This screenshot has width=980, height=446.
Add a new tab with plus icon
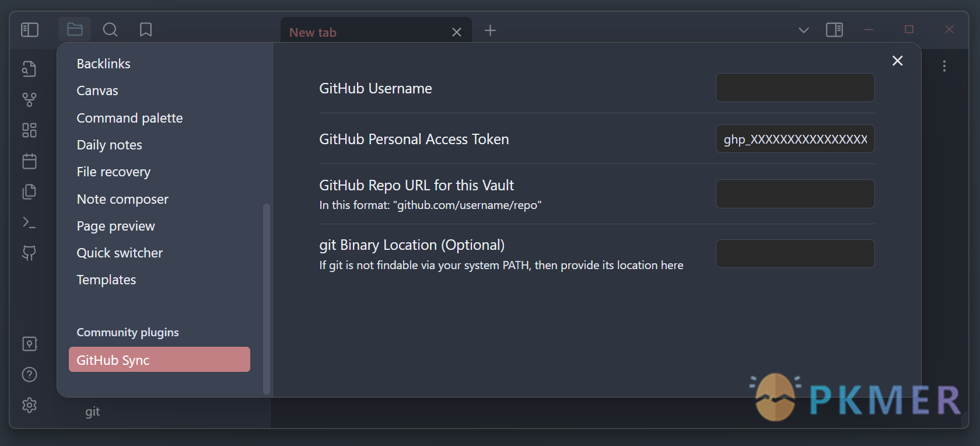click(x=491, y=30)
